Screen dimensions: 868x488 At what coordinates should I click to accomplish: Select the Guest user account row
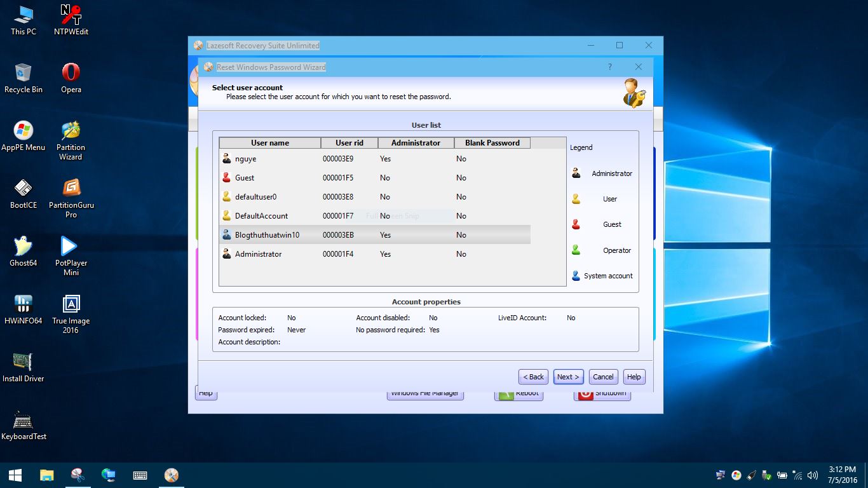coord(375,178)
